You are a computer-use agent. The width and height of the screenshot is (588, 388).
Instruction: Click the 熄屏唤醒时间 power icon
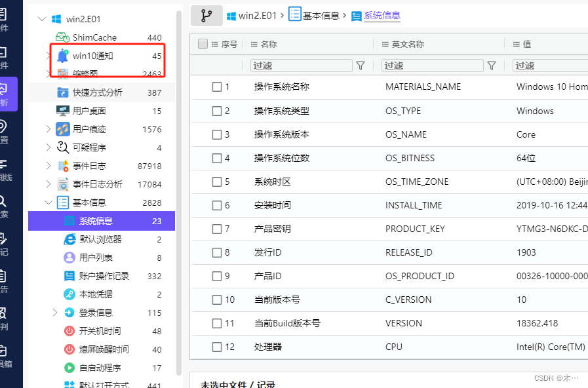69,349
